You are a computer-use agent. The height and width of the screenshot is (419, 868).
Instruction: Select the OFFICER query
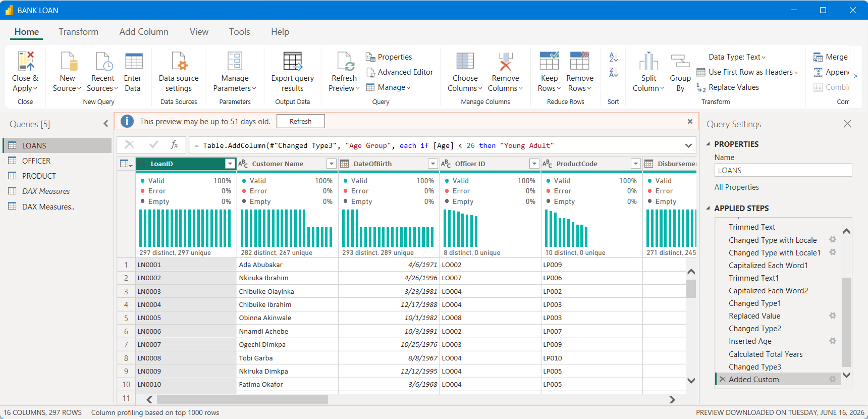57,161
